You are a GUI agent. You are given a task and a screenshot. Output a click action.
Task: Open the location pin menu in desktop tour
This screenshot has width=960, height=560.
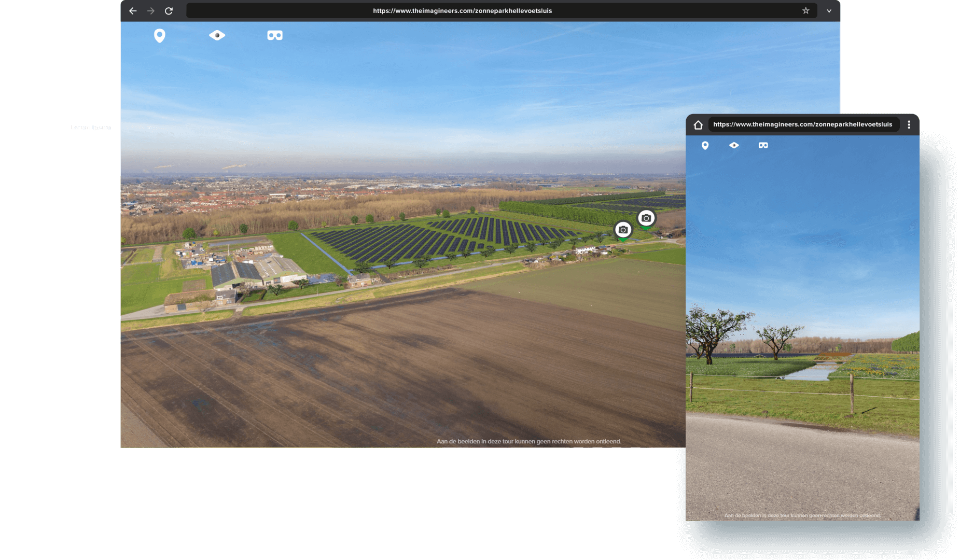pos(160,35)
